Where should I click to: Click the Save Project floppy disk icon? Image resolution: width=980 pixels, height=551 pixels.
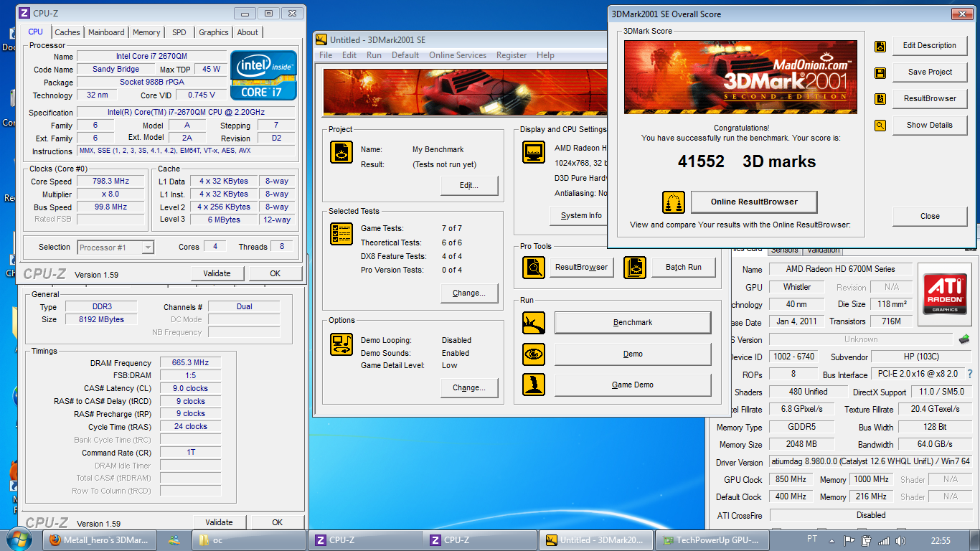880,72
